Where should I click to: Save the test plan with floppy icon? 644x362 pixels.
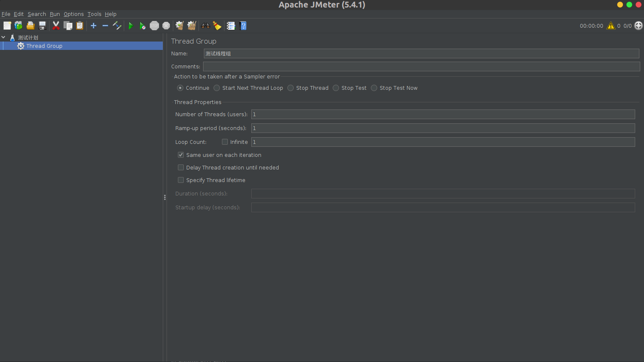pos(42,26)
